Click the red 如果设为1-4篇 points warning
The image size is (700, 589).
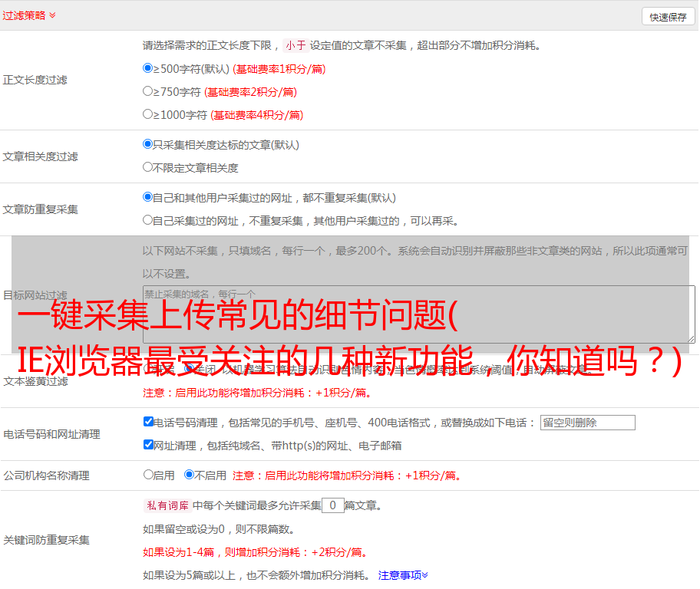(255, 552)
